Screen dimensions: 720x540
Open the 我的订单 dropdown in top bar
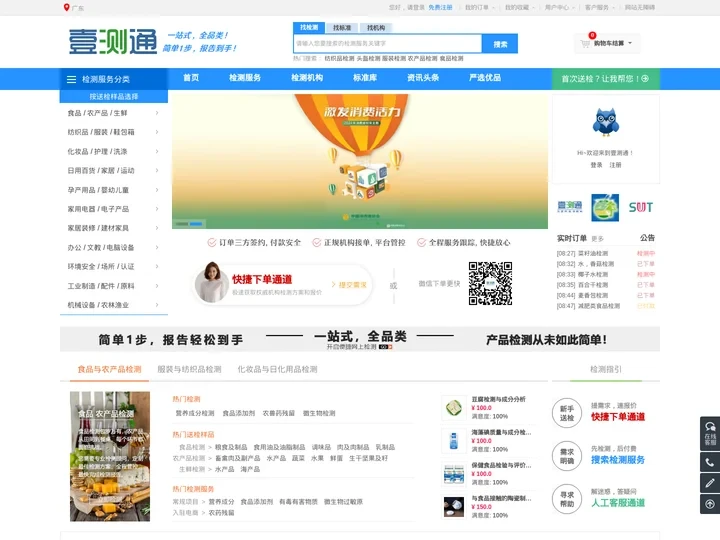tap(480, 7)
